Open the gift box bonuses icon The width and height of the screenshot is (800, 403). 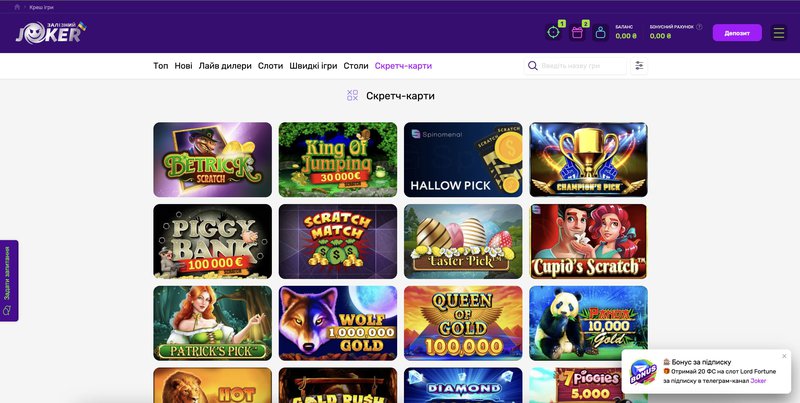[x=577, y=33]
